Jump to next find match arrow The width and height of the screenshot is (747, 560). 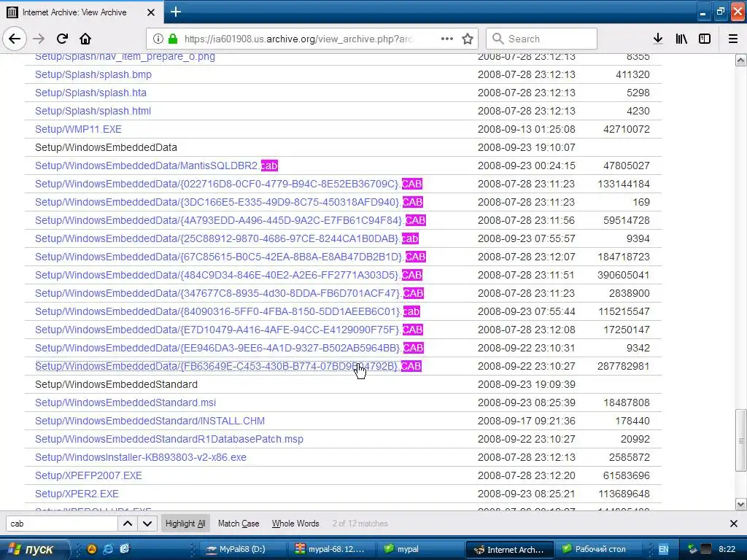(x=147, y=524)
